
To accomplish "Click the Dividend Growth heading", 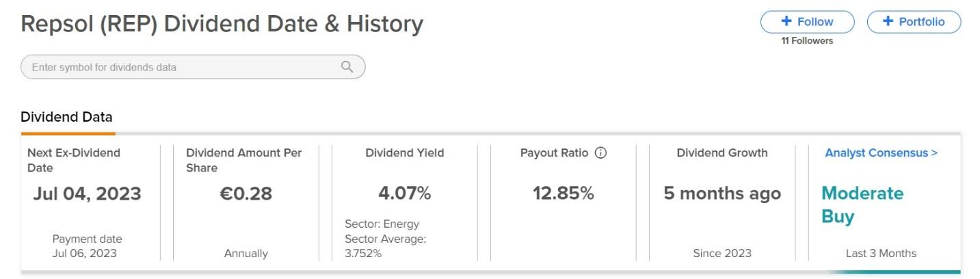I will 722,153.
